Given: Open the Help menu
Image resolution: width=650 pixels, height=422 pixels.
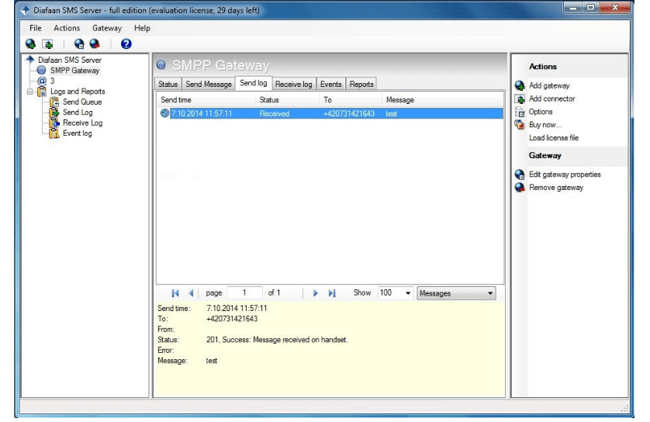Looking at the screenshot, I should 142,28.
